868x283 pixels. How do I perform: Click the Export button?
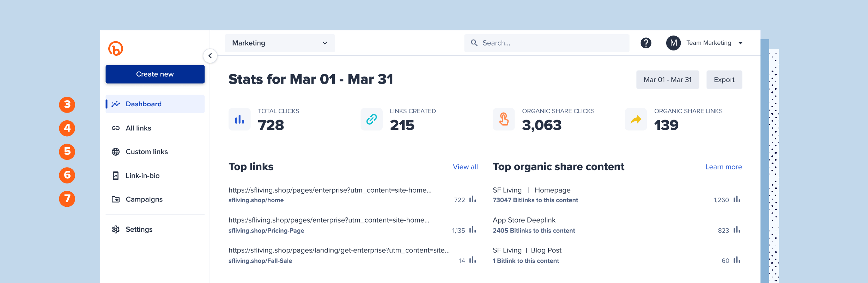click(x=724, y=80)
